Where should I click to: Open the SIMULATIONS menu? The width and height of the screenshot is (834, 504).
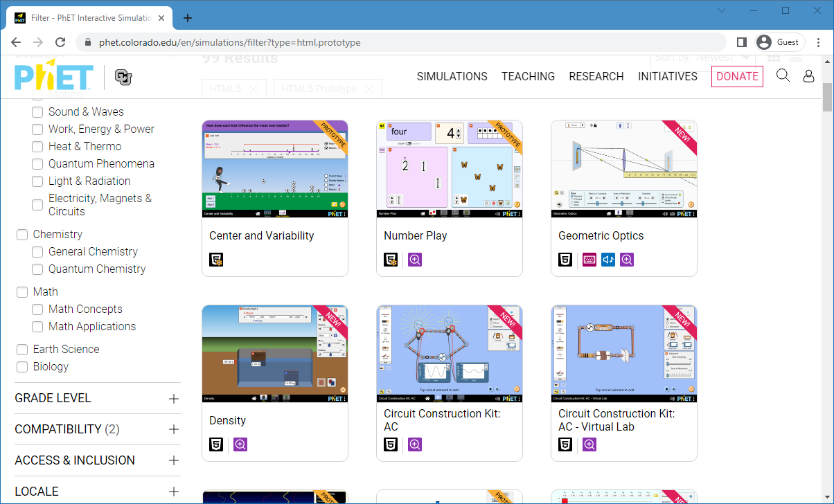452,76
